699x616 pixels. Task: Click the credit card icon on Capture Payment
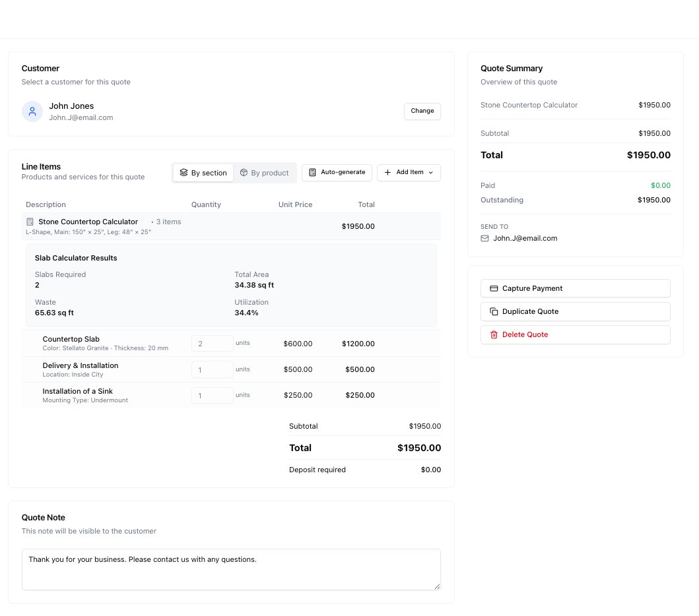coord(494,288)
